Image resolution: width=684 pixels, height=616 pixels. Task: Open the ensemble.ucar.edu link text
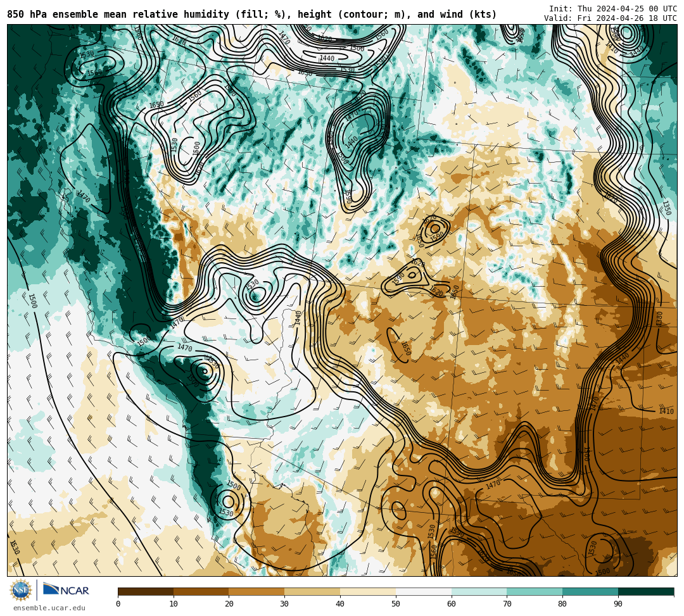[x=49, y=608]
